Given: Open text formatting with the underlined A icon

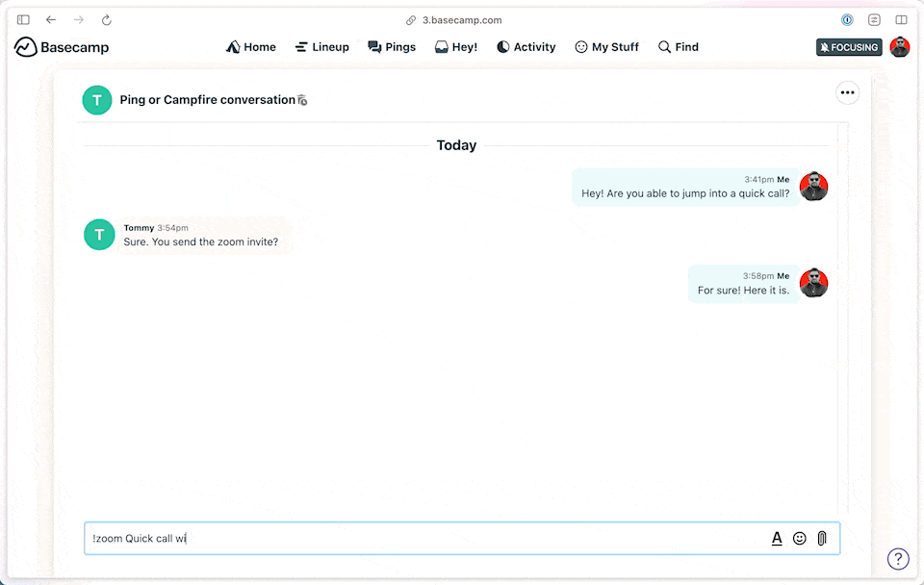Looking at the screenshot, I should tap(777, 538).
